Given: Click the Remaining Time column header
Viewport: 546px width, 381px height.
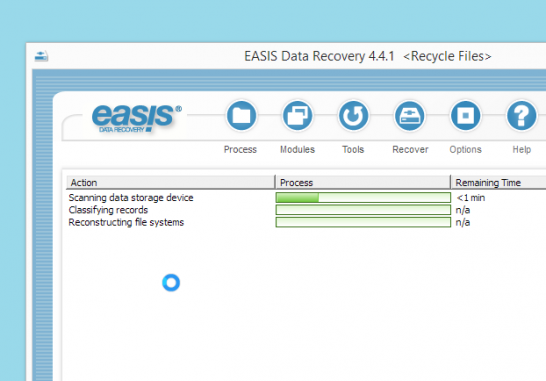Looking at the screenshot, I should pos(499,182).
